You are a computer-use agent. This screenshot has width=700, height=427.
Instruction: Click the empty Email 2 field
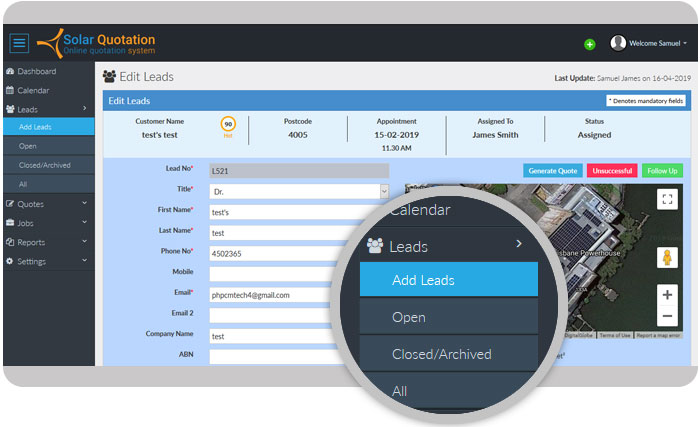point(272,315)
